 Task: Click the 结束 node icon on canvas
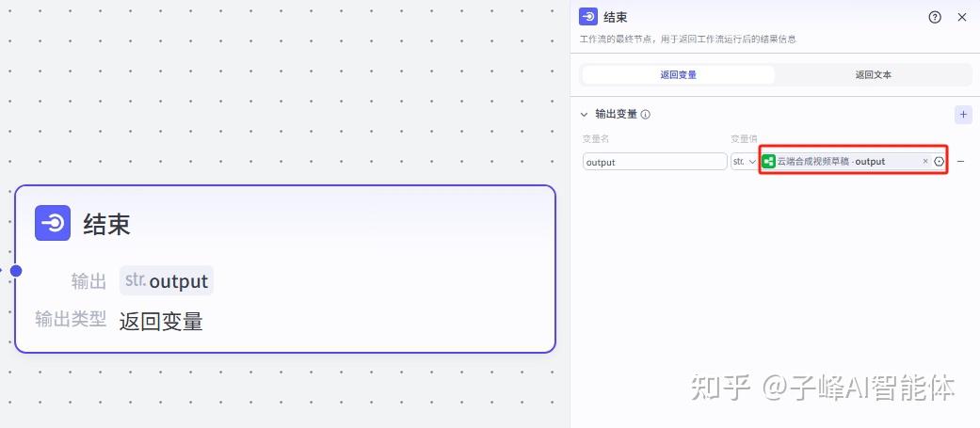[53, 223]
